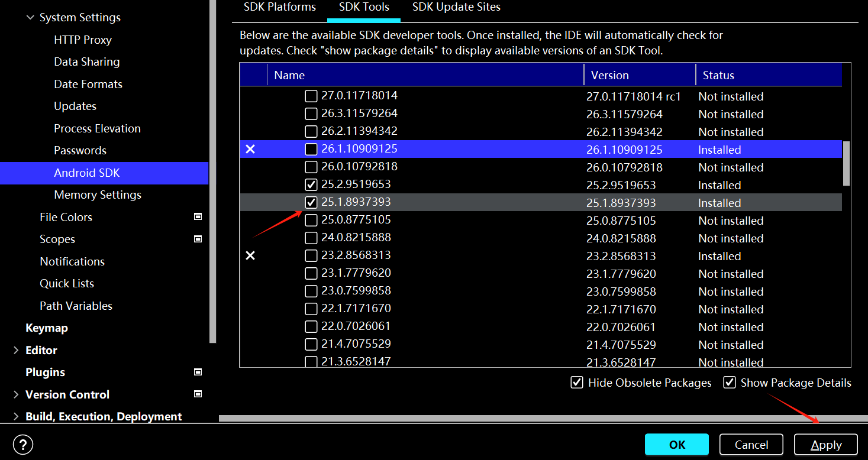868x460 pixels.
Task: Open Date Formats settings
Action: [88, 84]
